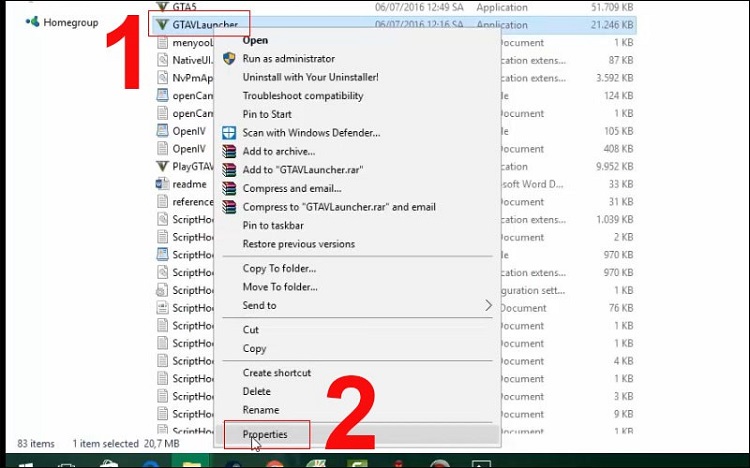Screen dimensions: 750x468
Task: Click the "51.709 KB" size cell
Action: (x=612, y=7)
